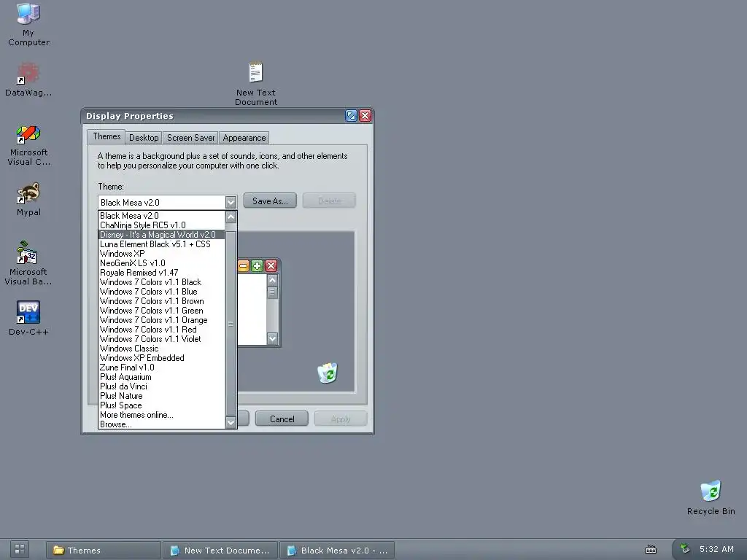This screenshot has height=560, width=747.
Task: Click the theme list scroll down arrow
Action: coord(231,422)
